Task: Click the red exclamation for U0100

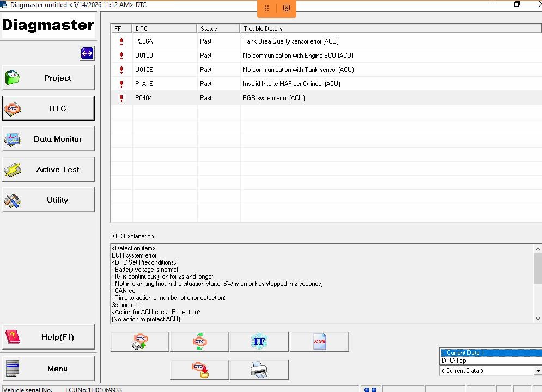Action: pos(121,56)
